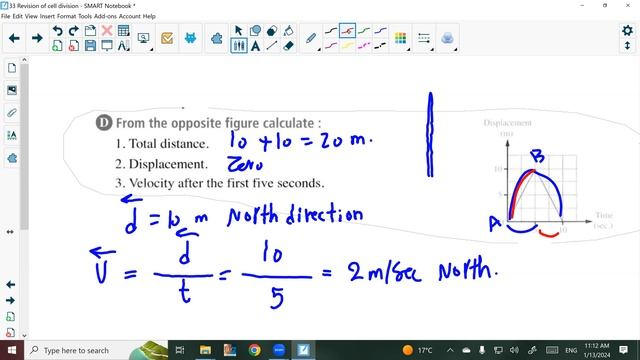Pick the yellow highlighter pen style

tap(347, 46)
